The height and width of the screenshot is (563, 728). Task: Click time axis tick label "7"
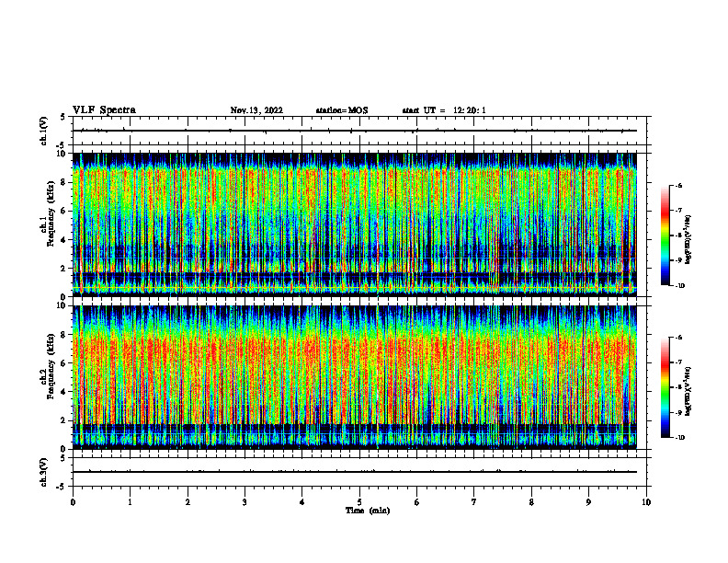coord(474,502)
